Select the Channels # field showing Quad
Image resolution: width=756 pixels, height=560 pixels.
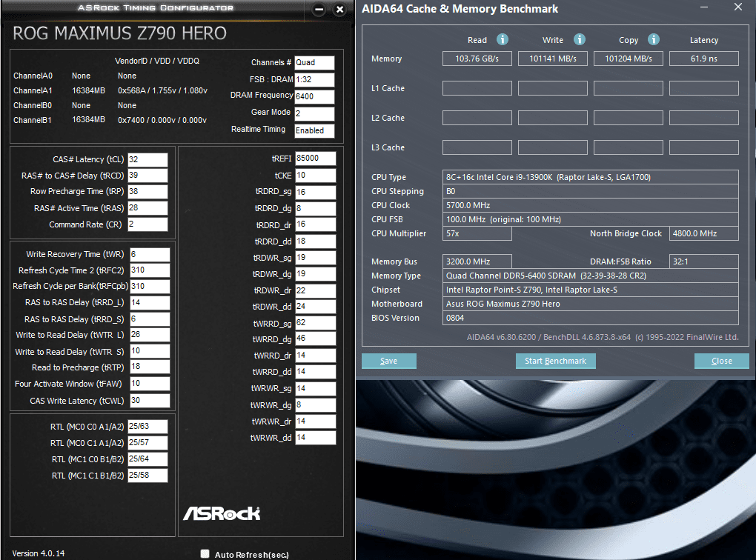314,63
